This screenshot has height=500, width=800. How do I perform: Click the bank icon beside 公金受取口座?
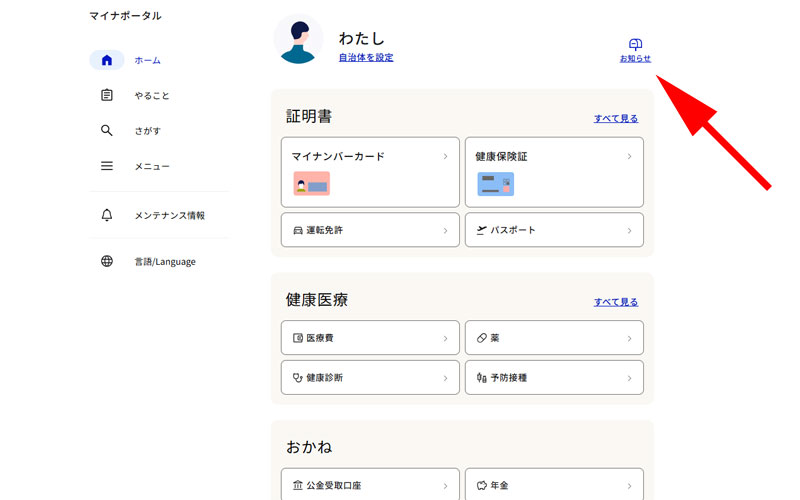(298, 485)
